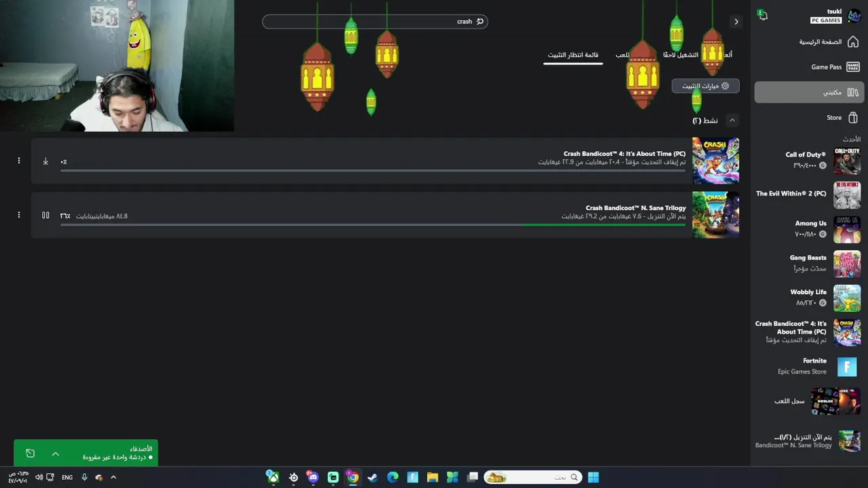Pop out the friends chat window
Screen dimensions: 868x488
[30, 453]
